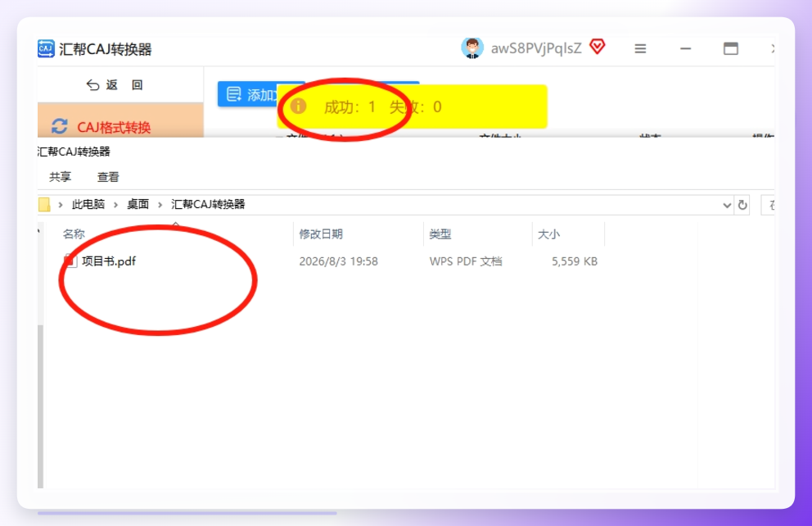Expand the chevron before 汇帮CAJ转换器 folder
Screen dimensions: 812x526
click(x=160, y=205)
